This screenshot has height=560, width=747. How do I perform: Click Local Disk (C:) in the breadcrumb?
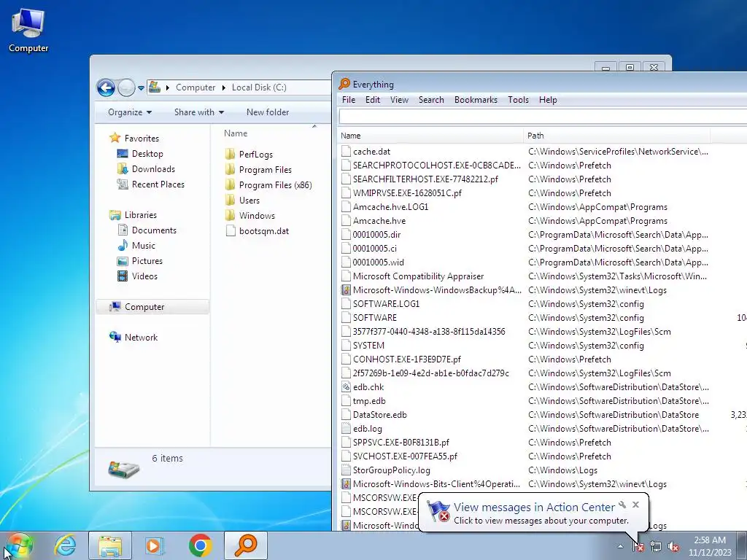[x=259, y=87]
